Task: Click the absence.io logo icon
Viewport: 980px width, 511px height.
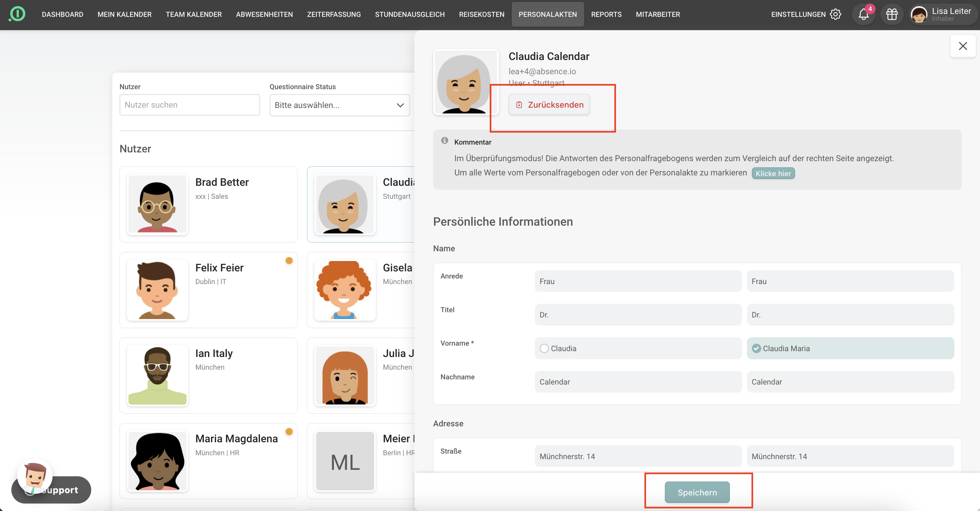Action: click(17, 14)
